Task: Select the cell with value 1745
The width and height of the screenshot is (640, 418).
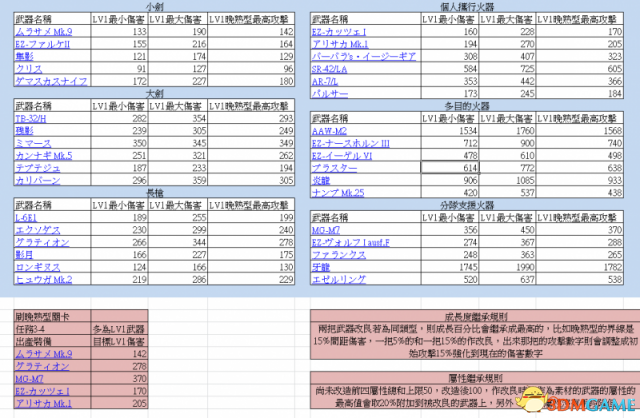Action: click(450, 267)
